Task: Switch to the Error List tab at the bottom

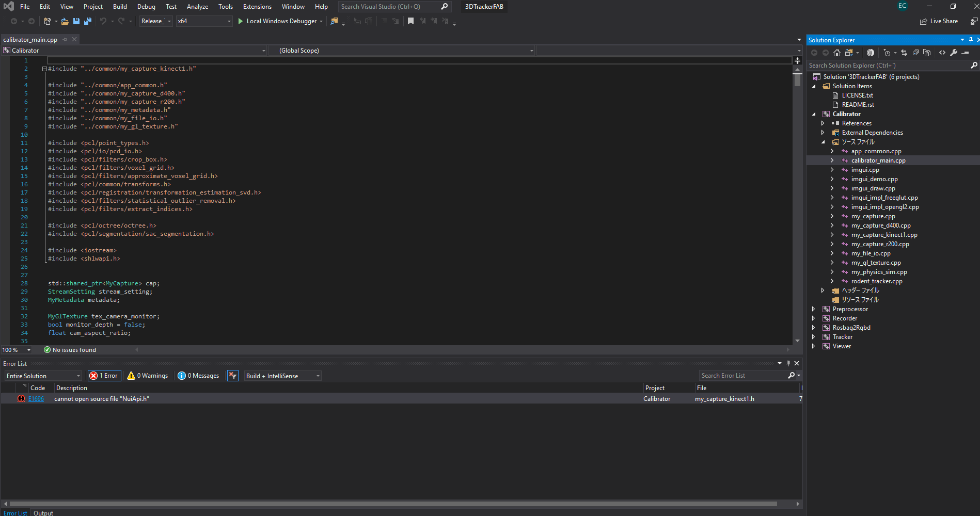Action: (15, 513)
